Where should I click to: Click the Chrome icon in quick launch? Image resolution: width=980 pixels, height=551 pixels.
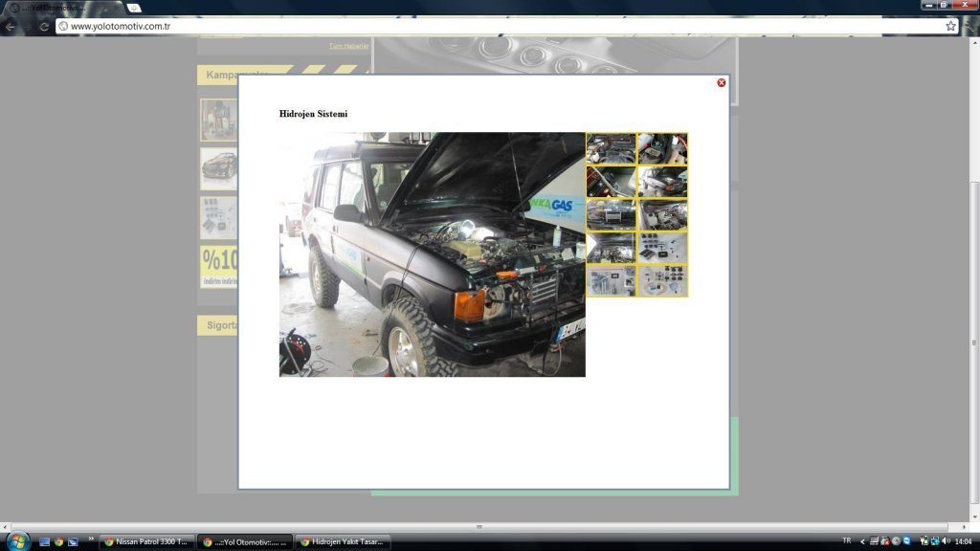pyautogui.click(x=58, y=541)
